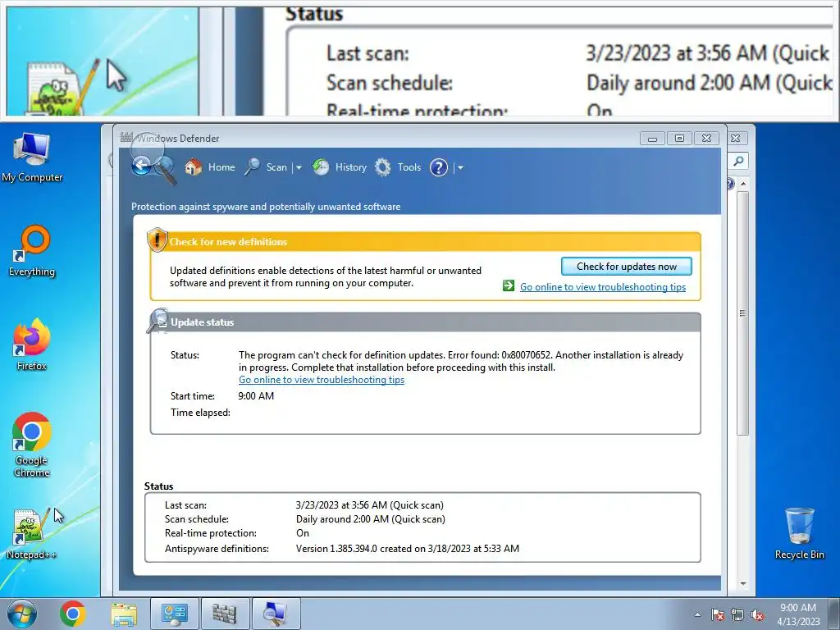This screenshot has height=630, width=840.
Task: Click the yellow warning shield icon
Action: 157,240
